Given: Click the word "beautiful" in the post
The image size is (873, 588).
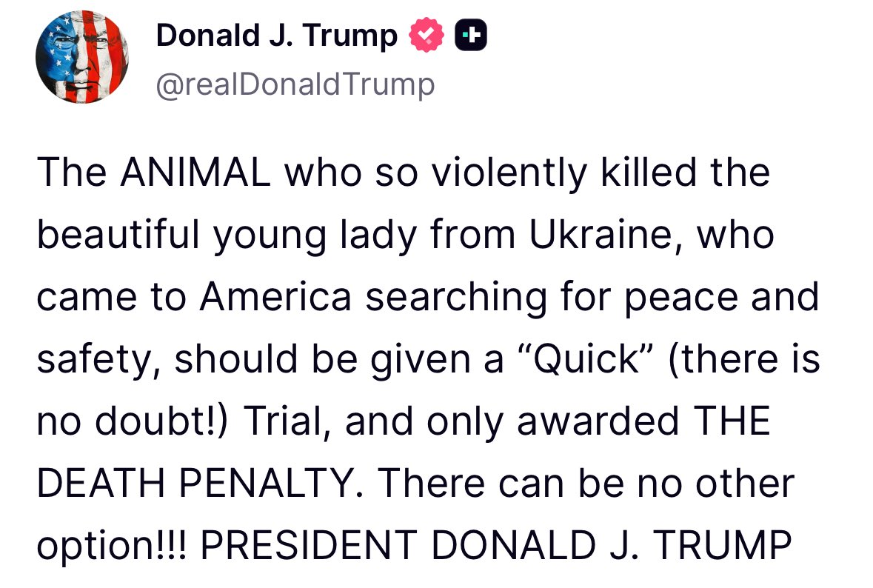Looking at the screenshot, I should (x=118, y=235).
